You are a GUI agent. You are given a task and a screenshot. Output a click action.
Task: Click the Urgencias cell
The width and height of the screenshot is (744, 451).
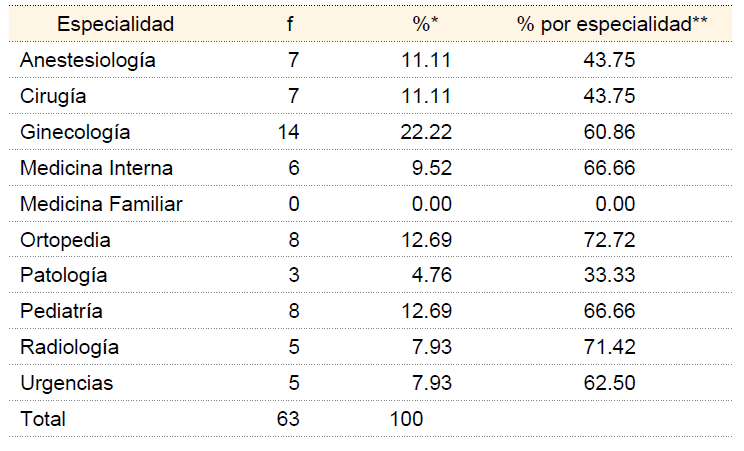(66, 384)
